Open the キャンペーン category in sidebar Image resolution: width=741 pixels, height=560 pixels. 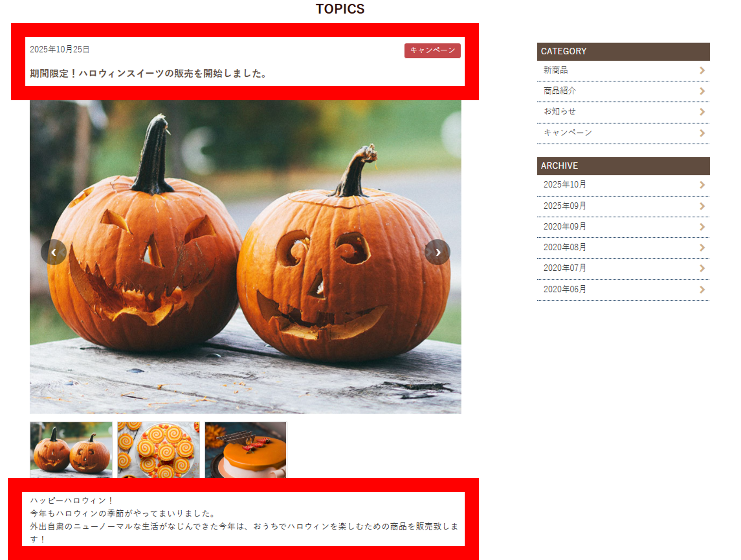tap(623, 133)
